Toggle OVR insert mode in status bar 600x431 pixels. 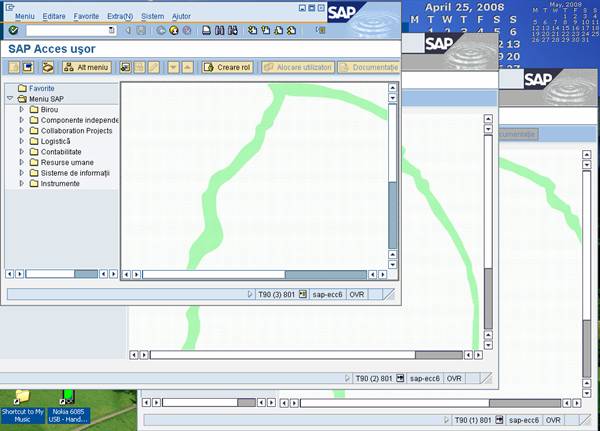[x=357, y=295]
